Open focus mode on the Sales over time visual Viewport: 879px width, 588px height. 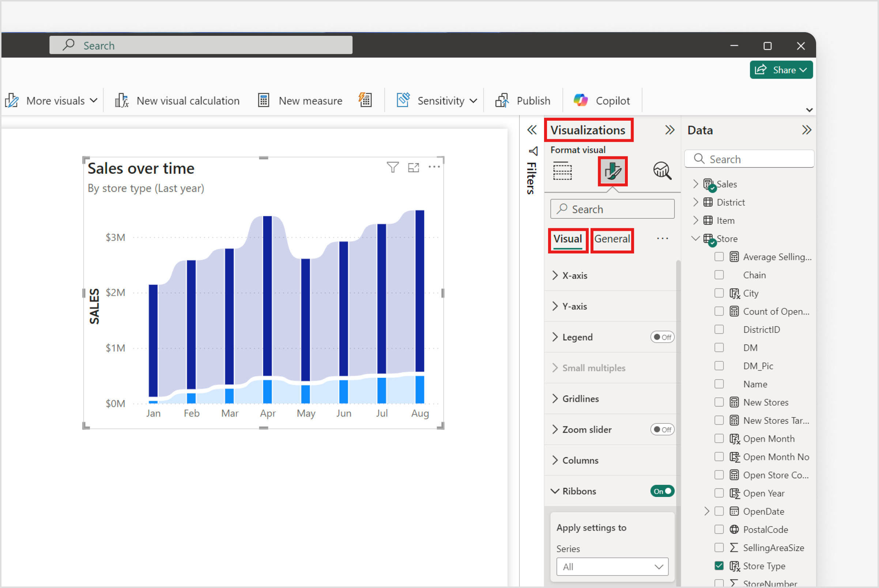tap(414, 167)
